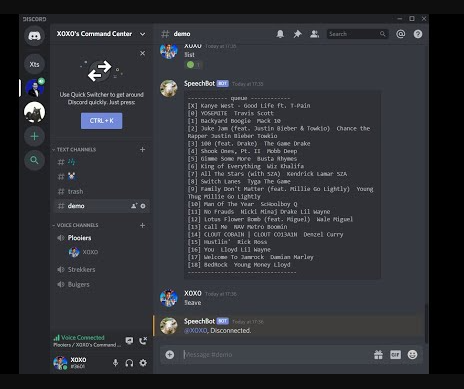
Task: Focus the Message #demo input field
Action: [275, 355]
